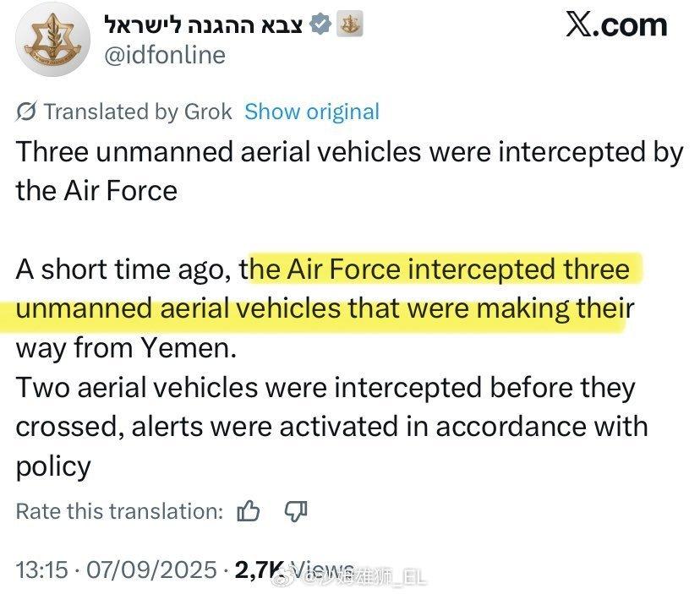700x594 pixels.
Task: Rate translation with thumbs up
Action: click(x=249, y=511)
